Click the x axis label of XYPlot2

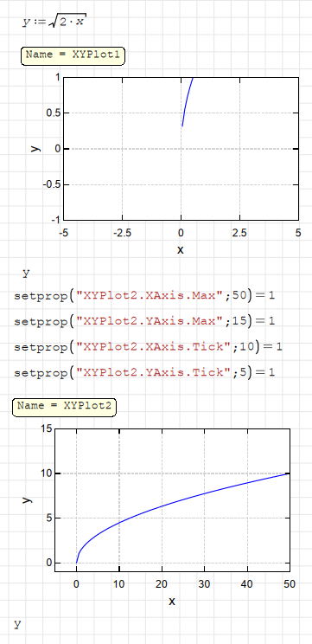172,601
